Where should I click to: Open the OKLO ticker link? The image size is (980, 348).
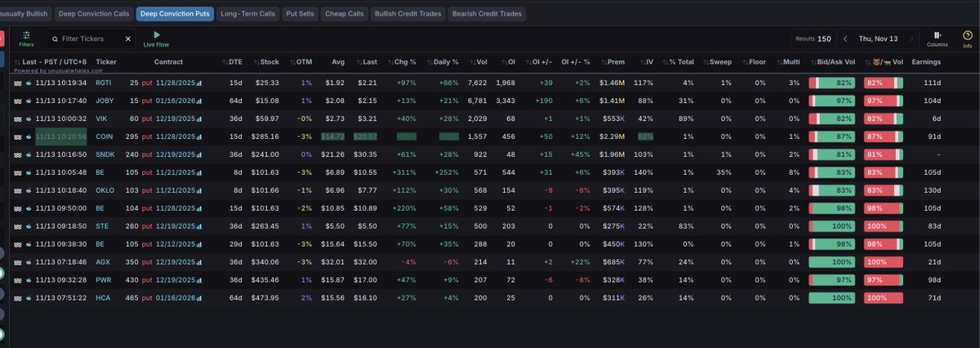(x=105, y=190)
